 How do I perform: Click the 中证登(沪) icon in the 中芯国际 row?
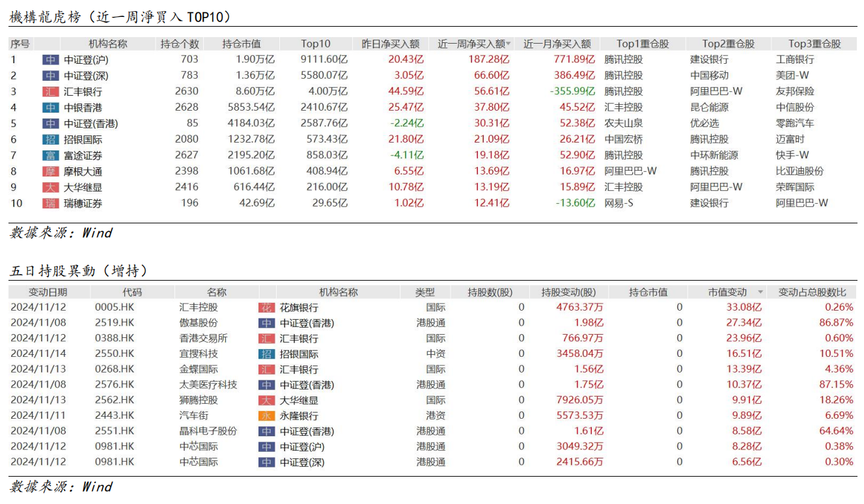tap(266, 447)
